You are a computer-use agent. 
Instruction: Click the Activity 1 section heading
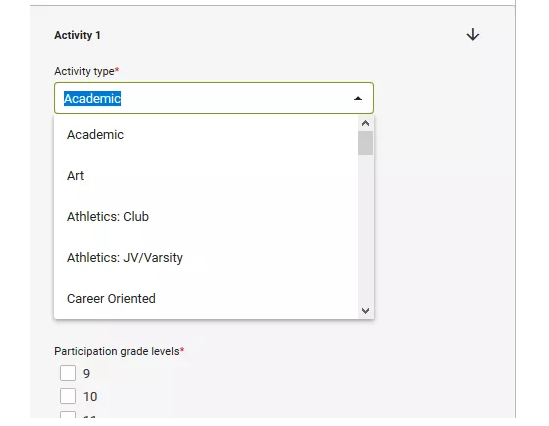point(77,35)
